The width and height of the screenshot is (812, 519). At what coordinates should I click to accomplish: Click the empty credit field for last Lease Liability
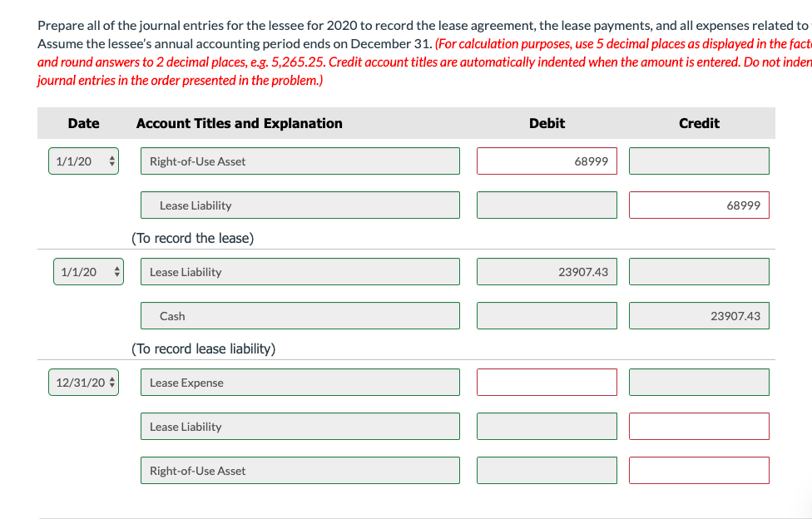(699, 427)
